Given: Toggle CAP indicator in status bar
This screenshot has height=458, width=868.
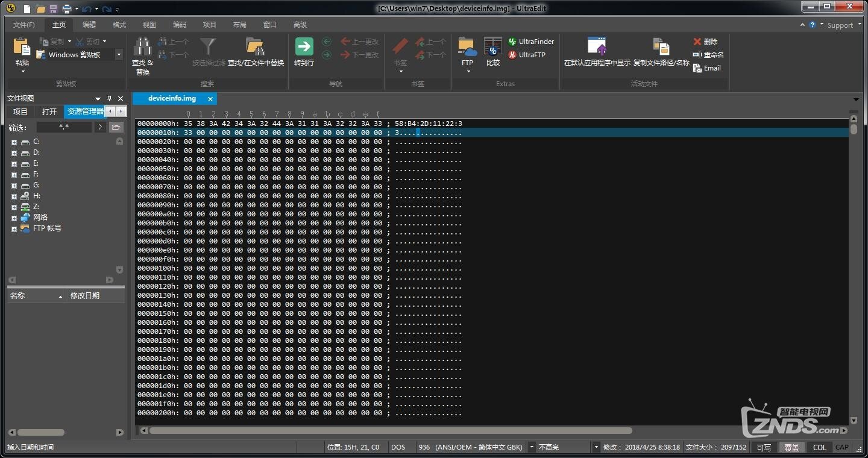Looking at the screenshot, I should coord(842,447).
